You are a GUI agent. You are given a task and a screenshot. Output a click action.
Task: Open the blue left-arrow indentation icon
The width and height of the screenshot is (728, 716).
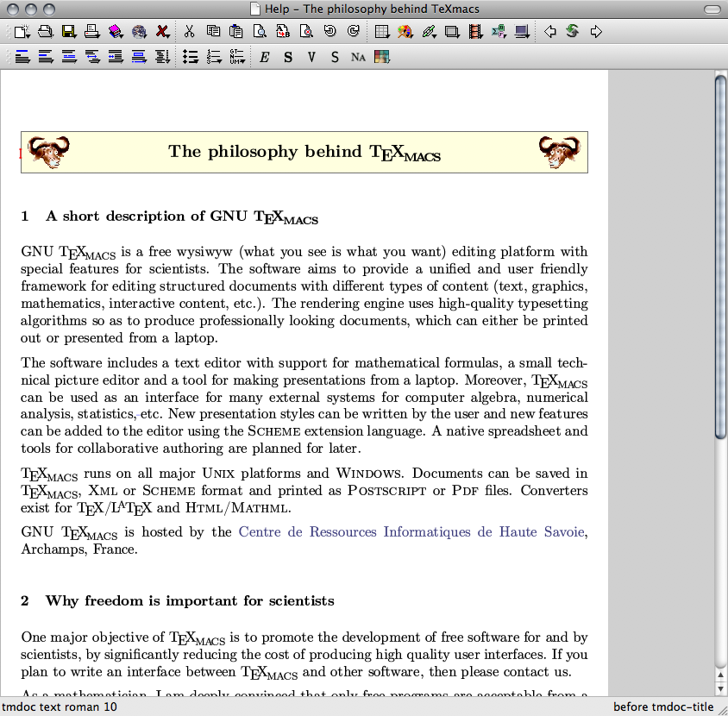(116, 57)
